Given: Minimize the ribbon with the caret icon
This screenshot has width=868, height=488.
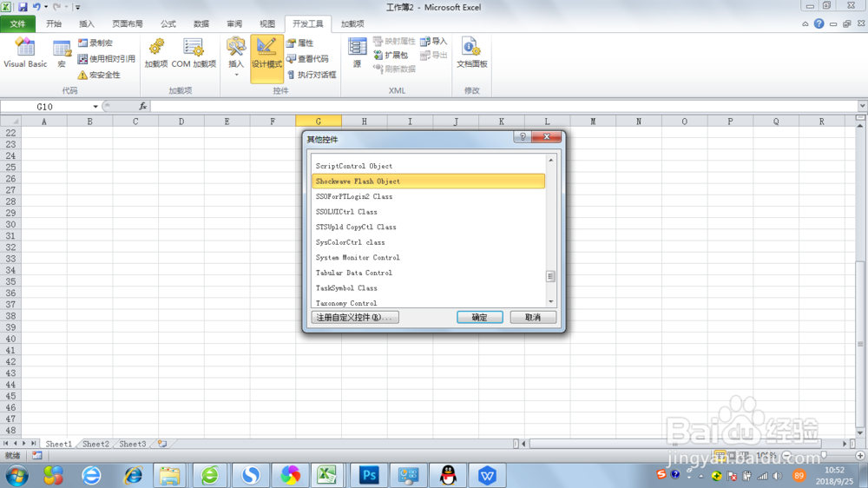Looking at the screenshot, I should 805,23.
